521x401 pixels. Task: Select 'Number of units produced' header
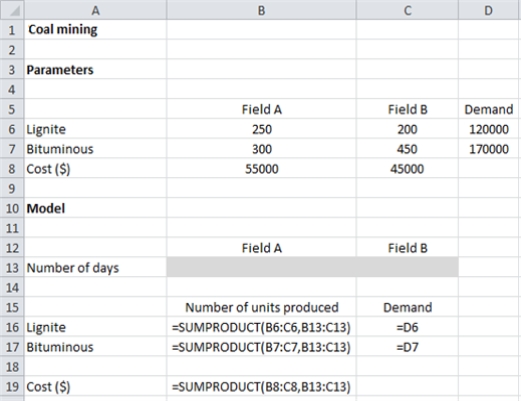[261, 307]
